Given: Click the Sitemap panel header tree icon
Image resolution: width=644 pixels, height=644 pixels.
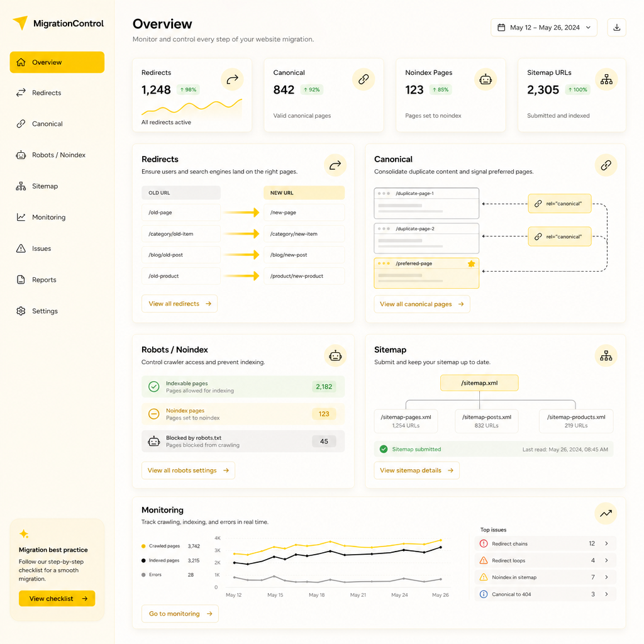Looking at the screenshot, I should [606, 356].
